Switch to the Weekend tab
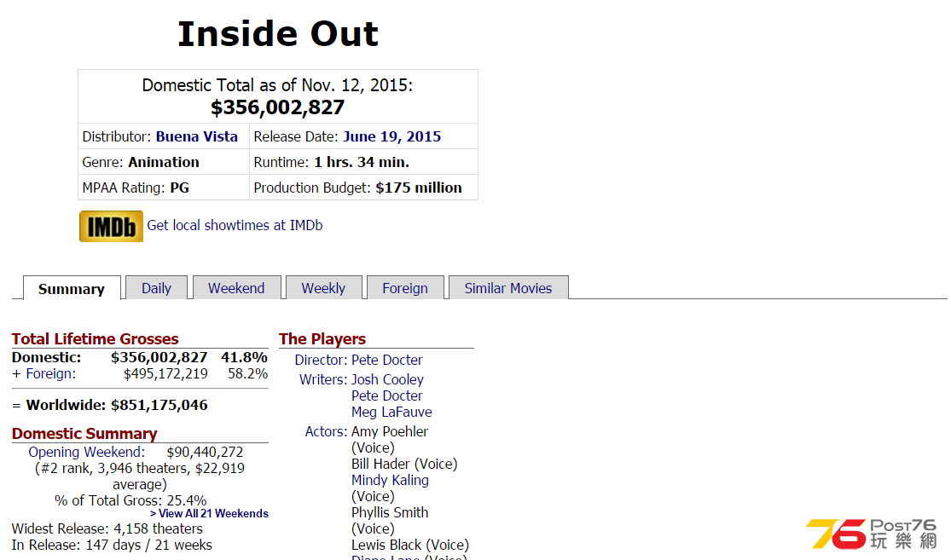Image resolution: width=951 pixels, height=560 pixels. [x=236, y=288]
